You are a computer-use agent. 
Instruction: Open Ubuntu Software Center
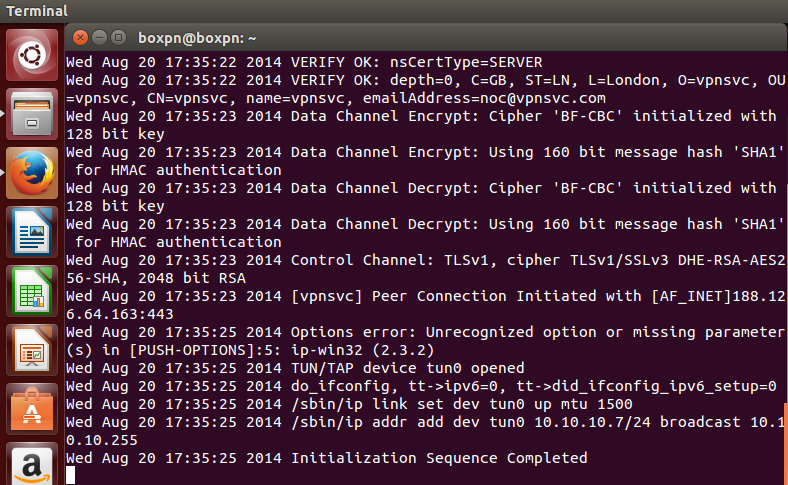pyautogui.click(x=32, y=409)
